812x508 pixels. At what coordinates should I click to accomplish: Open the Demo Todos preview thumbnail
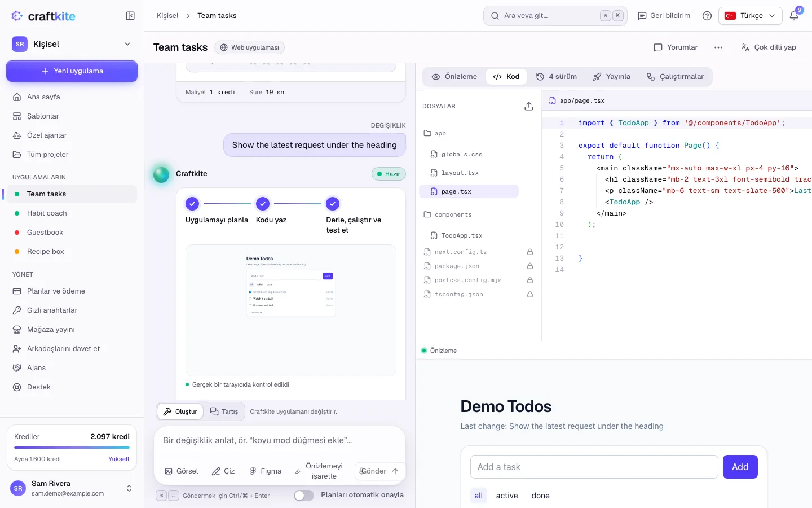291,310
